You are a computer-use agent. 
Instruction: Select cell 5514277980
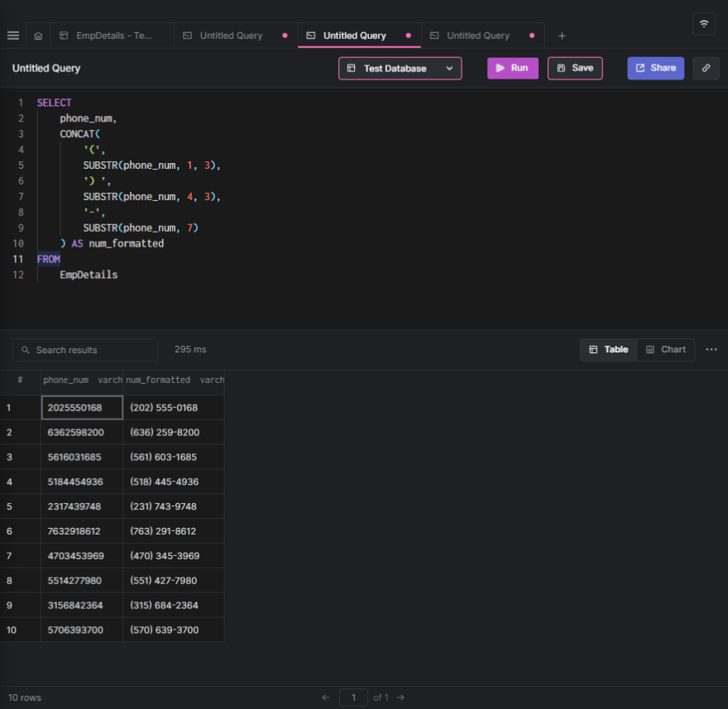[82, 581]
